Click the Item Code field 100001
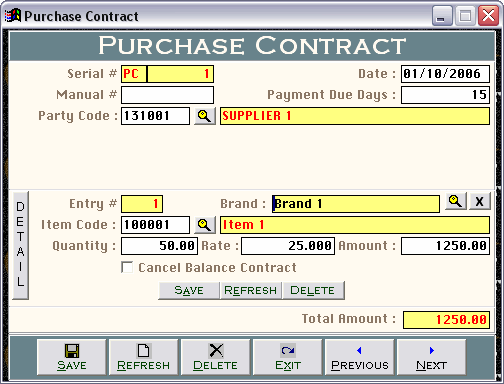 coord(155,225)
